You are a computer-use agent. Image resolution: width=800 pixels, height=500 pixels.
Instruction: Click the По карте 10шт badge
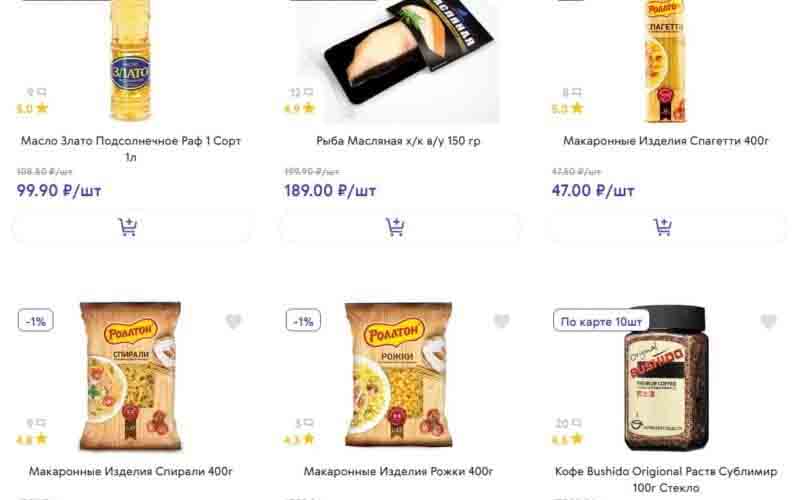601,321
